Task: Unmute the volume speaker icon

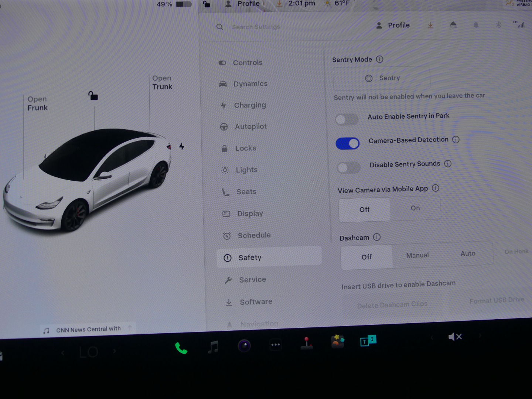Action: point(455,337)
